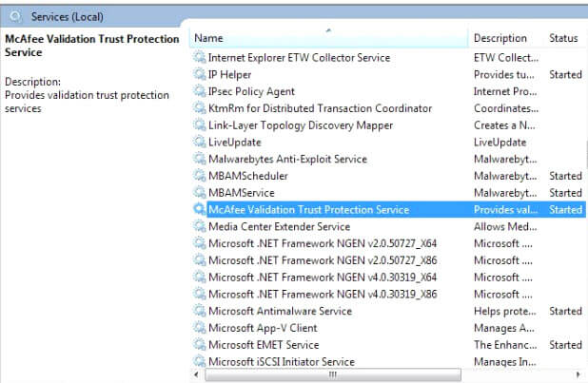The image size is (588, 383).
Task: Click the Started status of Microsoft EMET Service
Action: (565, 344)
